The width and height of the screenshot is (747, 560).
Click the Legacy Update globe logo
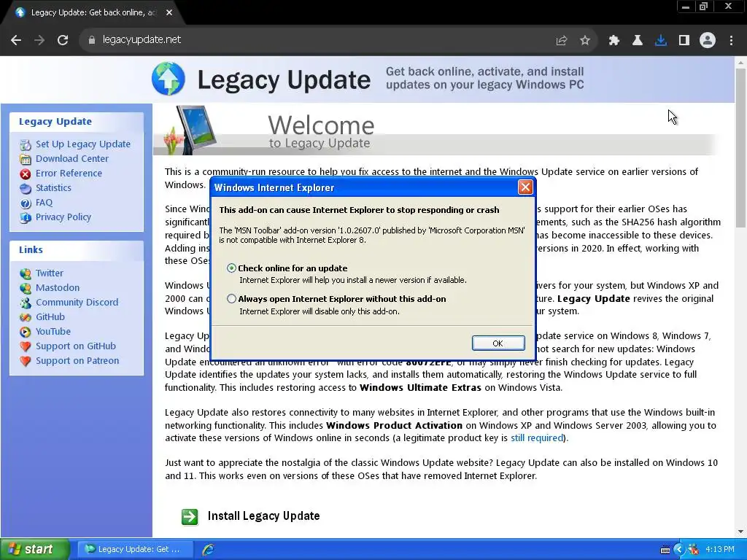[x=169, y=79]
